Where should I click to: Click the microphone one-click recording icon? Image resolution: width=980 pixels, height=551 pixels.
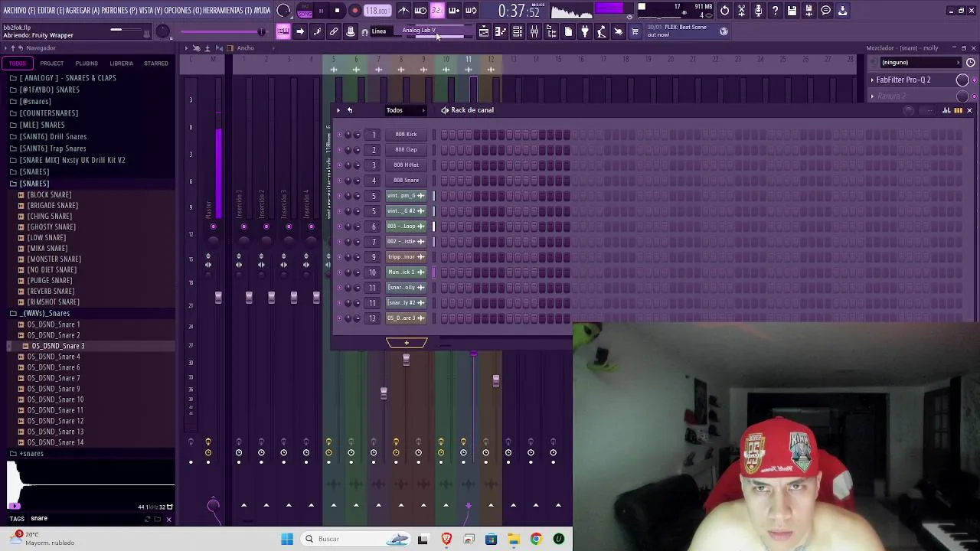click(758, 11)
